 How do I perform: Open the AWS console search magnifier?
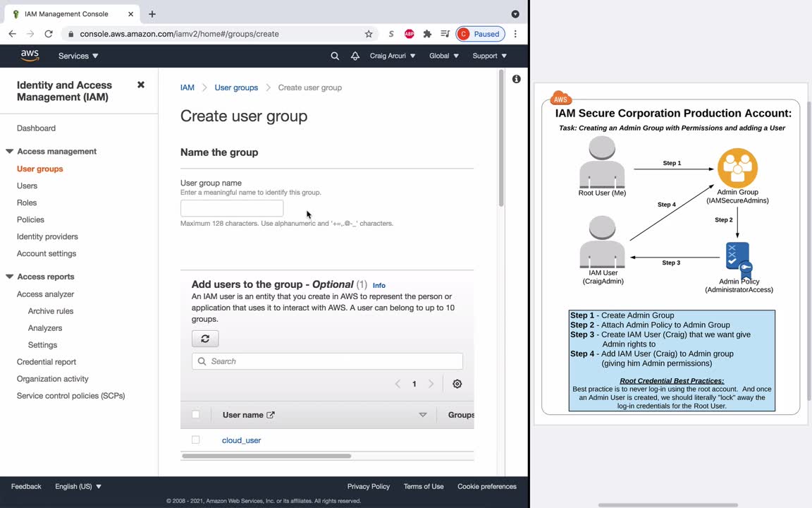[x=335, y=56]
